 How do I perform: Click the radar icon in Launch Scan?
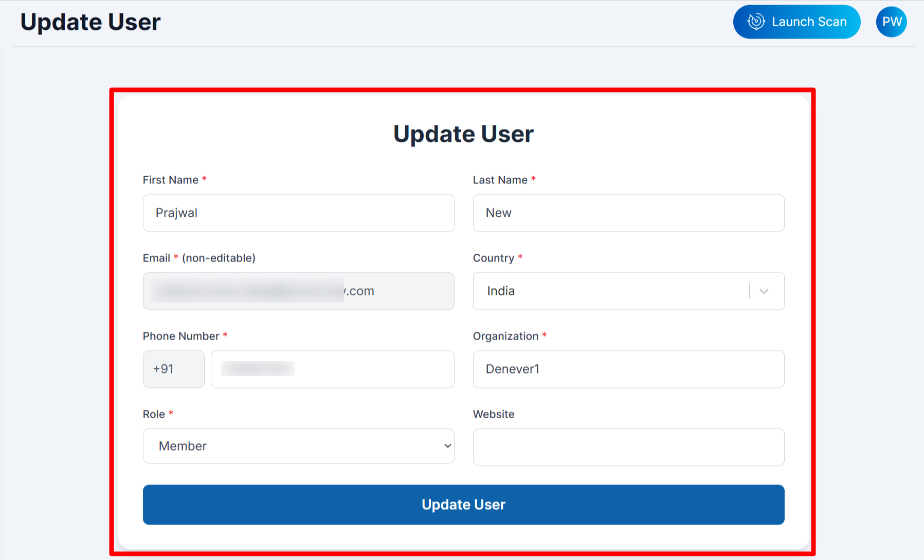point(756,22)
